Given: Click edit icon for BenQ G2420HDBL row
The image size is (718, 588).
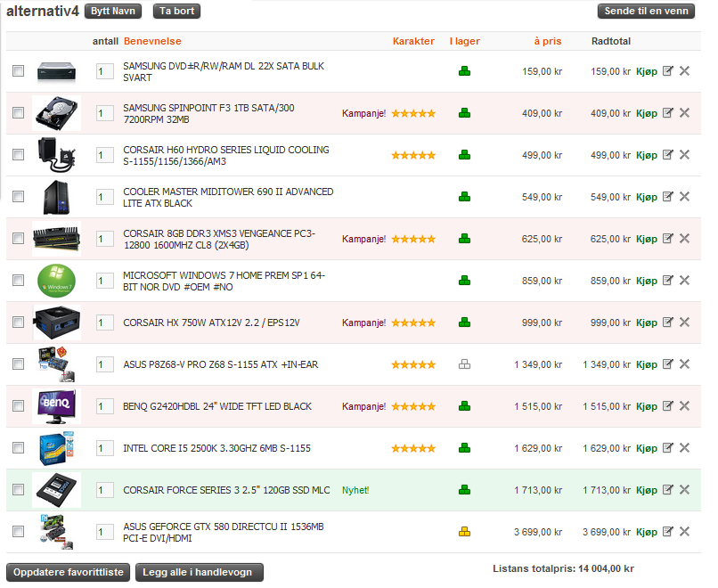Looking at the screenshot, I should click(667, 406).
